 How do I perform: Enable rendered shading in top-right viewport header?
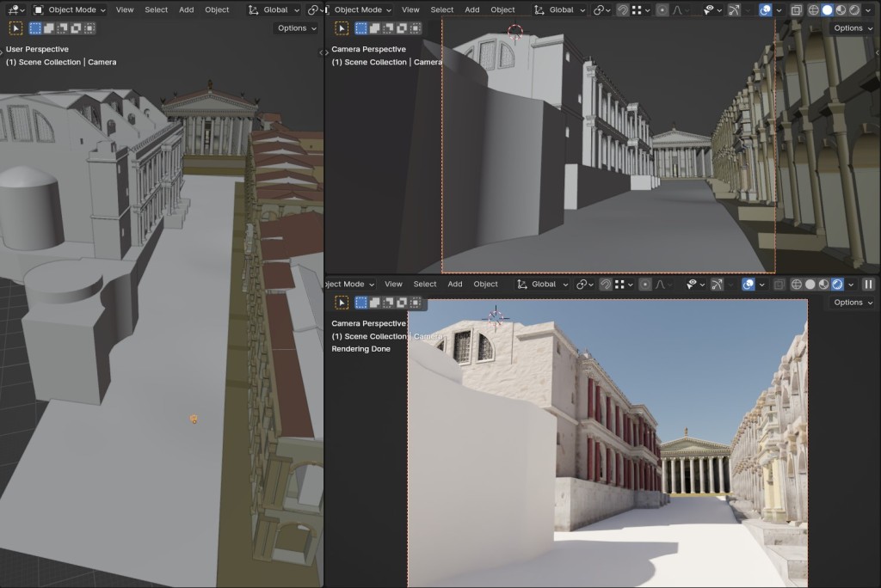pos(853,10)
